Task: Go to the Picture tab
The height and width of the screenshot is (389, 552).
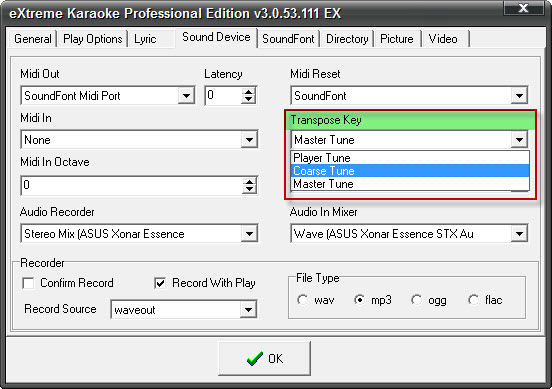Action: click(397, 39)
